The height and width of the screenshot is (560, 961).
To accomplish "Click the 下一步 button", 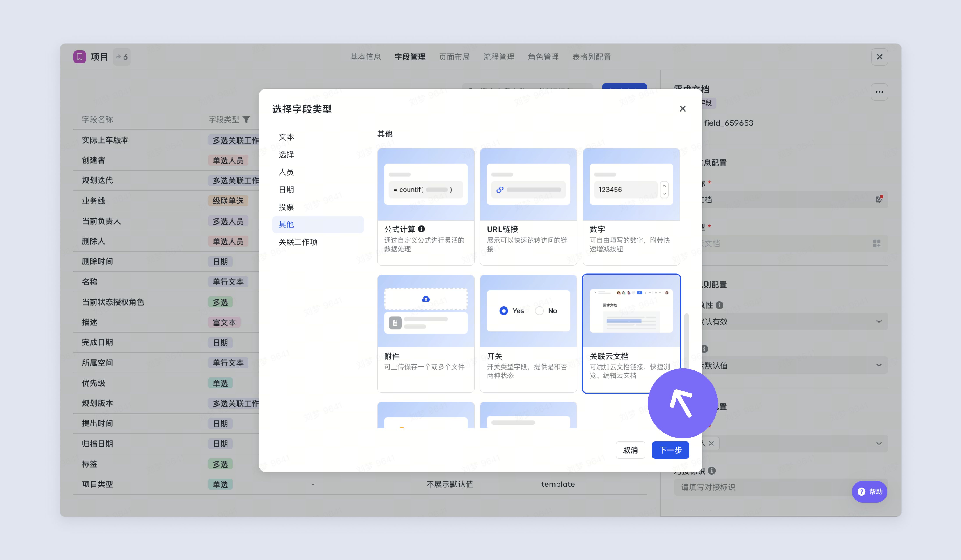I will [670, 450].
